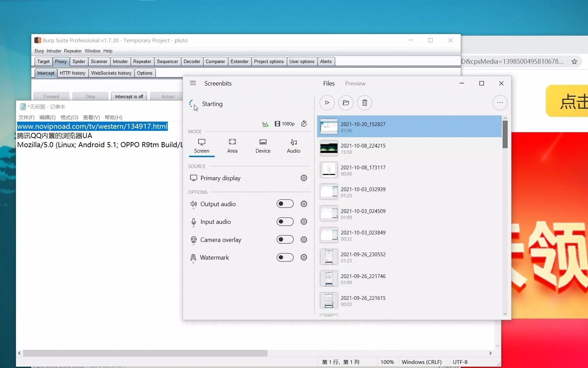Click the play recording button in Files
588x368 pixels.
pyautogui.click(x=327, y=103)
